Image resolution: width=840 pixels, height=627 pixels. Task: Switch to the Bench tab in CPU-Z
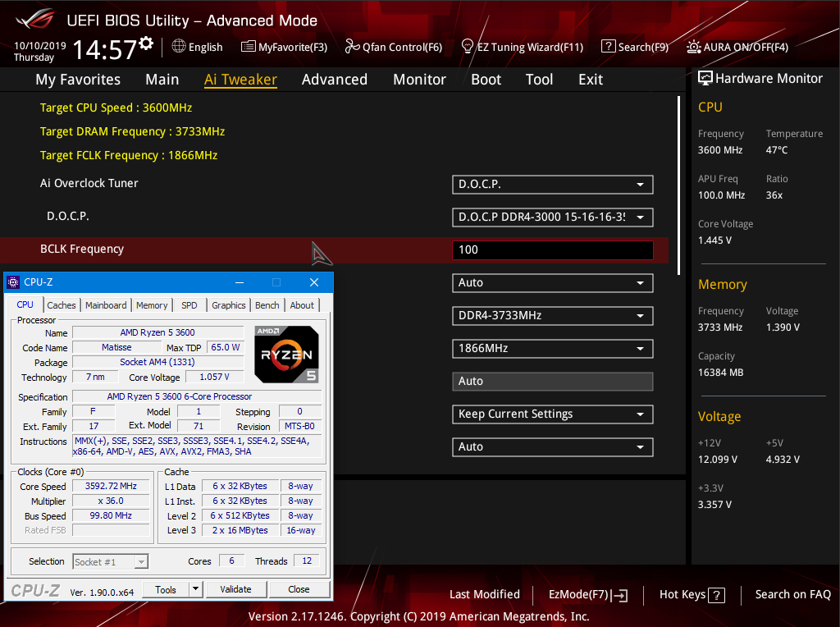coord(267,305)
